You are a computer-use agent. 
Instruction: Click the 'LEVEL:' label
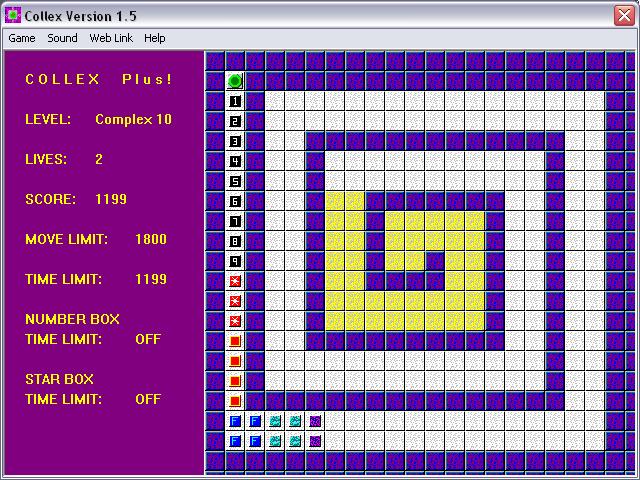coord(48,119)
